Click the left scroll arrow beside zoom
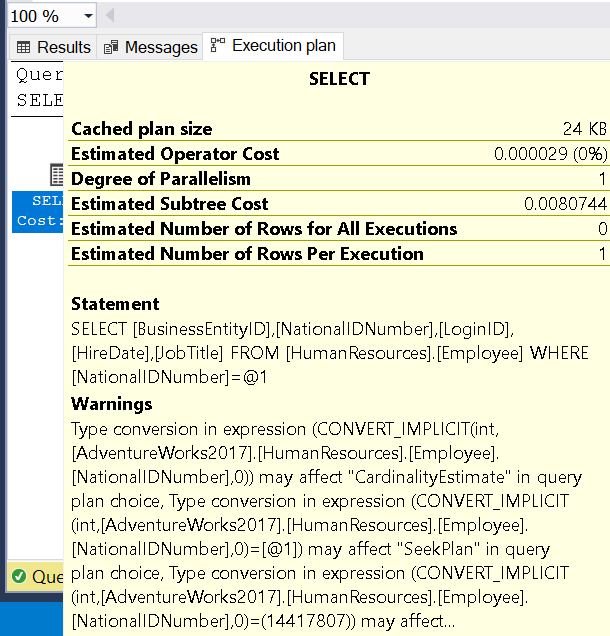 [x=110, y=15]
